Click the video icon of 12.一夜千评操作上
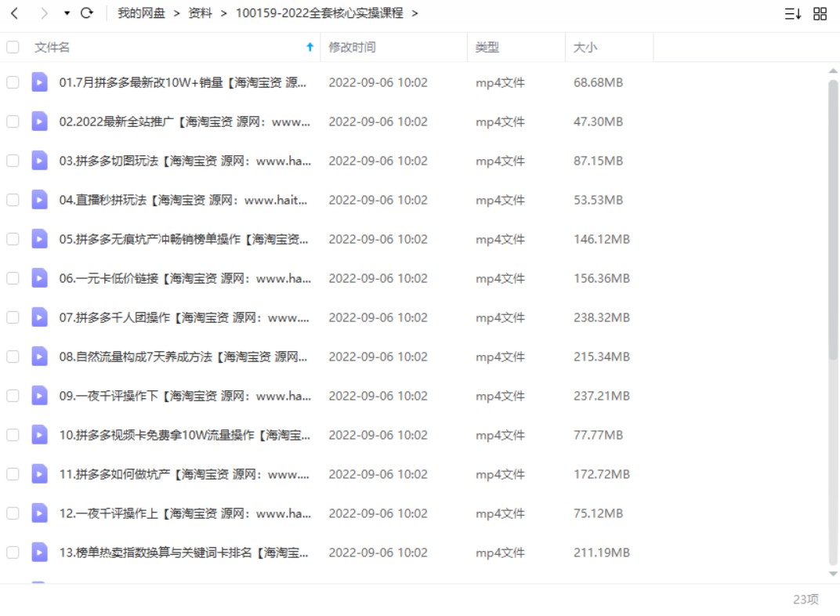840x616 pixels. (40, 513)
